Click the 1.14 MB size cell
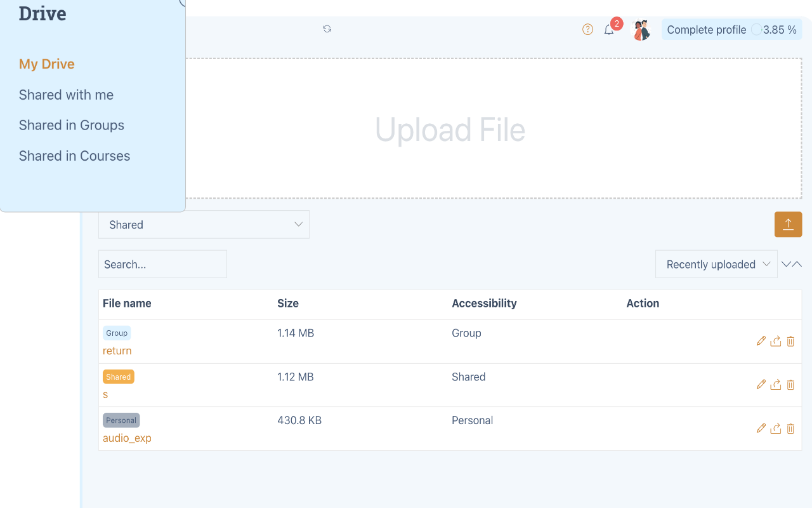Image resolution: width=812 pixels, height=508 pixels. [x=296, y=333]
